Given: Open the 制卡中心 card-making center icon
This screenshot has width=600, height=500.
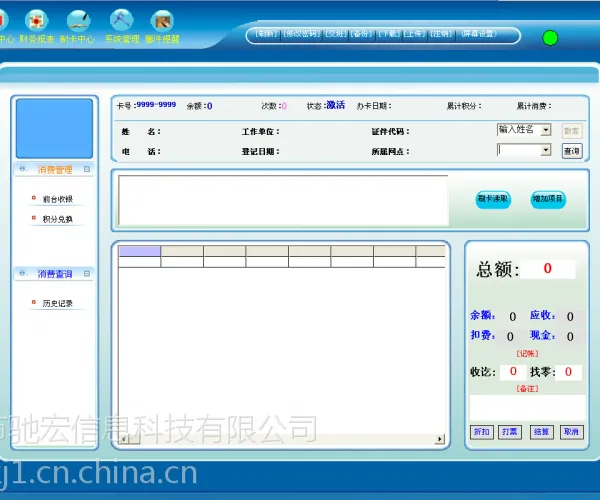Looking at the screenshot, I should pos(78,20).
